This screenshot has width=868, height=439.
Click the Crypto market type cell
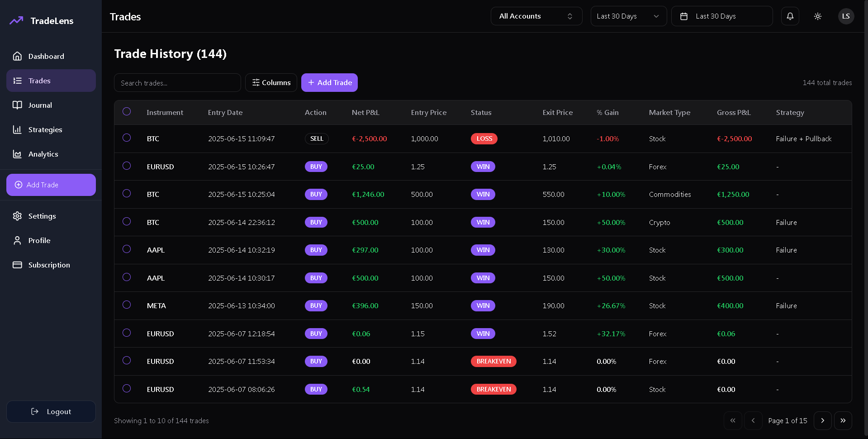[x=659, y=222]
